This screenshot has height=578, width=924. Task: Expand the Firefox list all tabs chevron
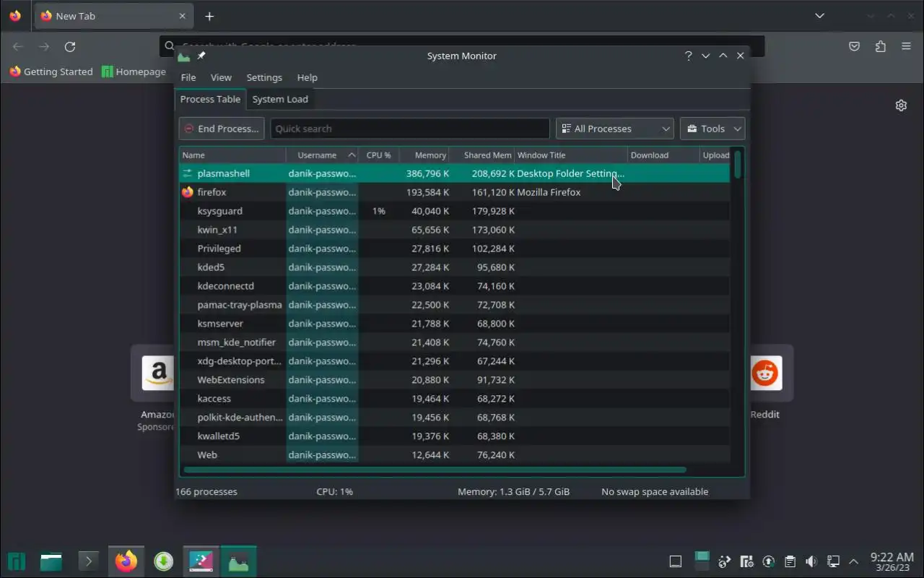819,16
